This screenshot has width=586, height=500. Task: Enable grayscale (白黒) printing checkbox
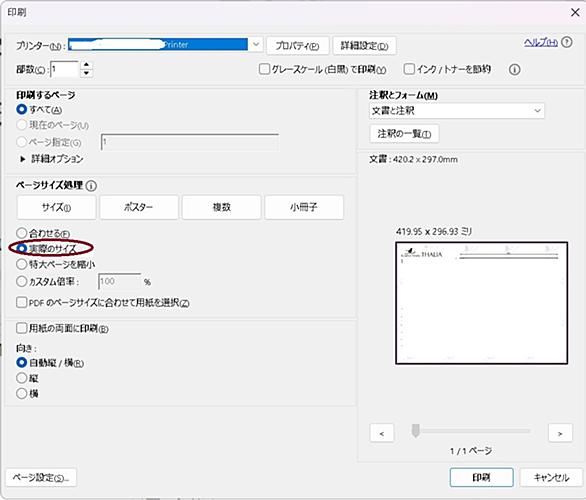[x=264, y=69]
